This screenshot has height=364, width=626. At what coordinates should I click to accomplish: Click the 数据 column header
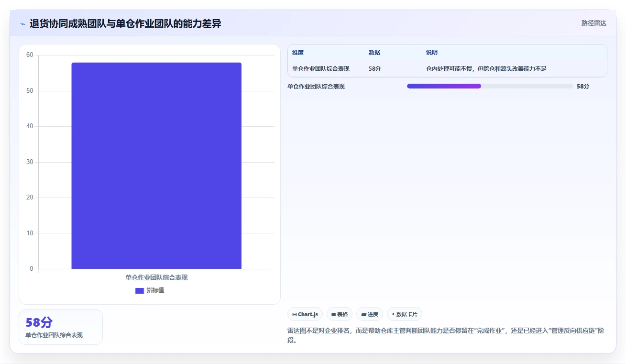(374, 53)
